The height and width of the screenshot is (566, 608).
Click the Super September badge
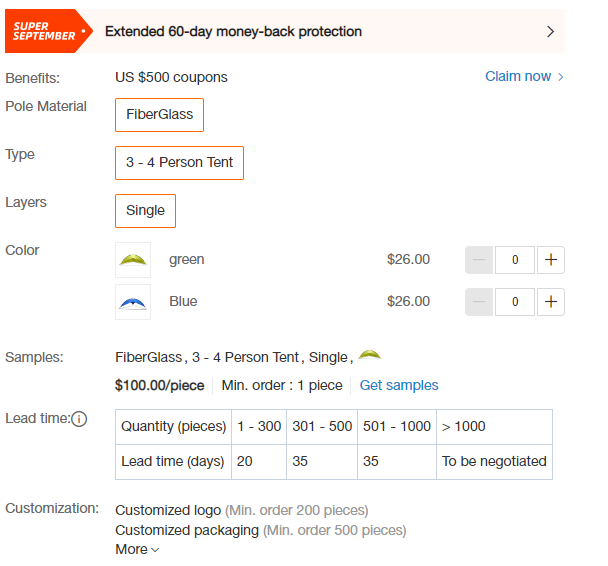pos(48,31)
